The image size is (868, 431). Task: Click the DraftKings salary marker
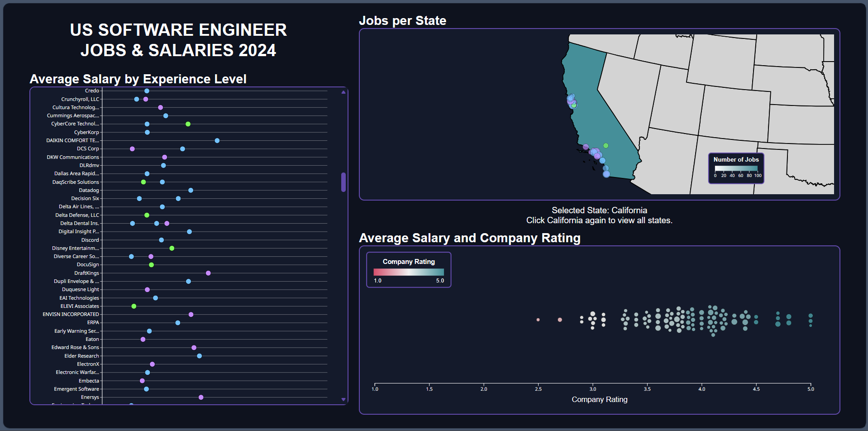[x=208, y=273]
